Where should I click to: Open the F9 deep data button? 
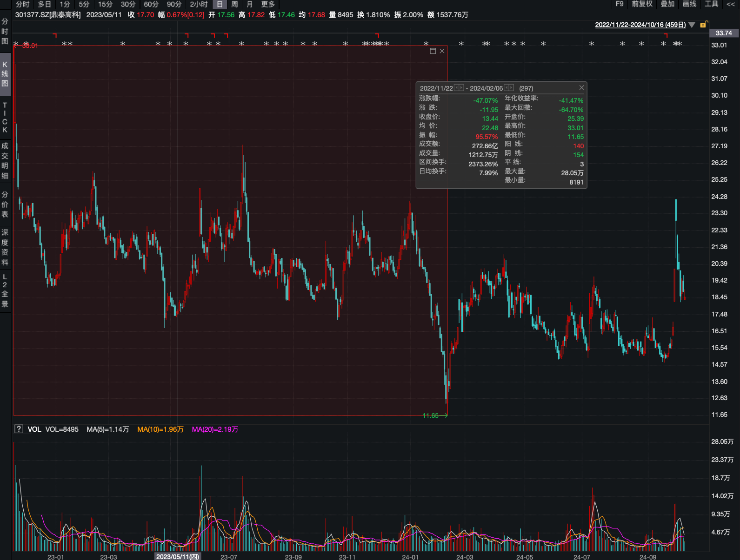[620, 4]
